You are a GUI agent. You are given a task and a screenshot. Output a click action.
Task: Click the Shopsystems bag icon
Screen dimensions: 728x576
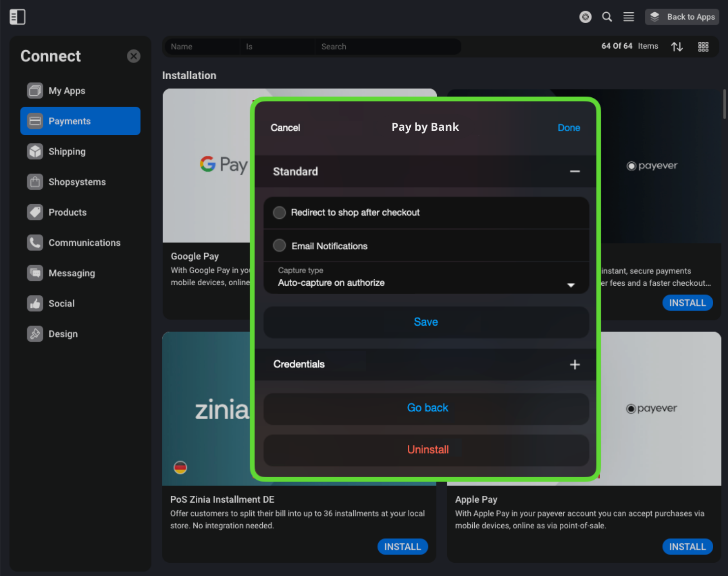point(35,182)
